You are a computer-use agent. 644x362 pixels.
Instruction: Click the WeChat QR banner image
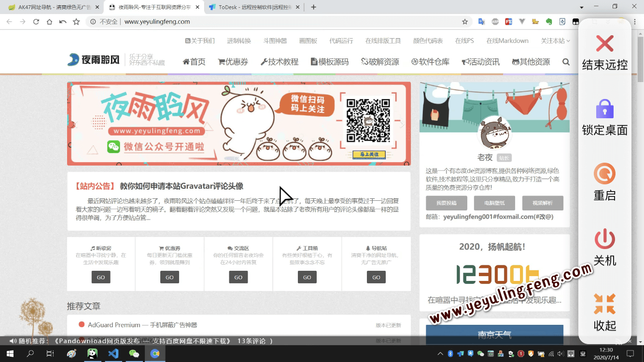[x=239, y=124]
